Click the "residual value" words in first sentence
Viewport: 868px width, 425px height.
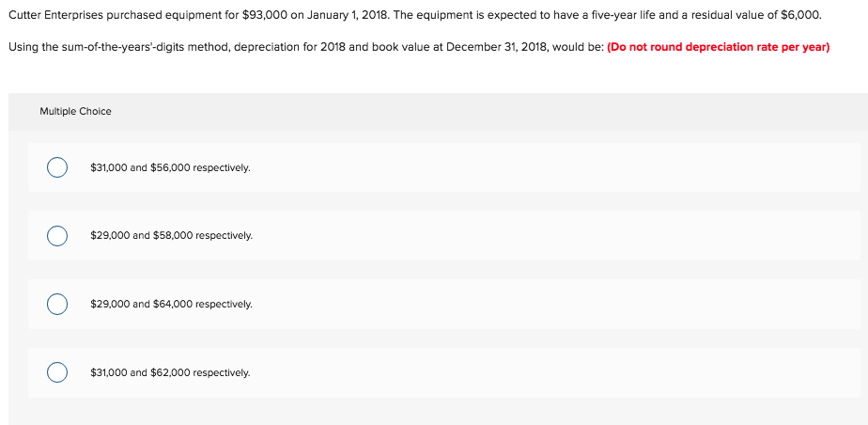click(x=729, y=16)
